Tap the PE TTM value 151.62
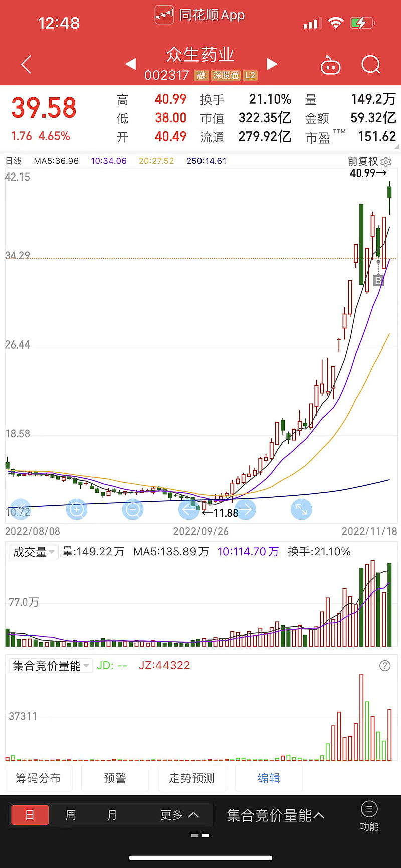401x868 pixels. pyautogui.click(x=377, y=137)
